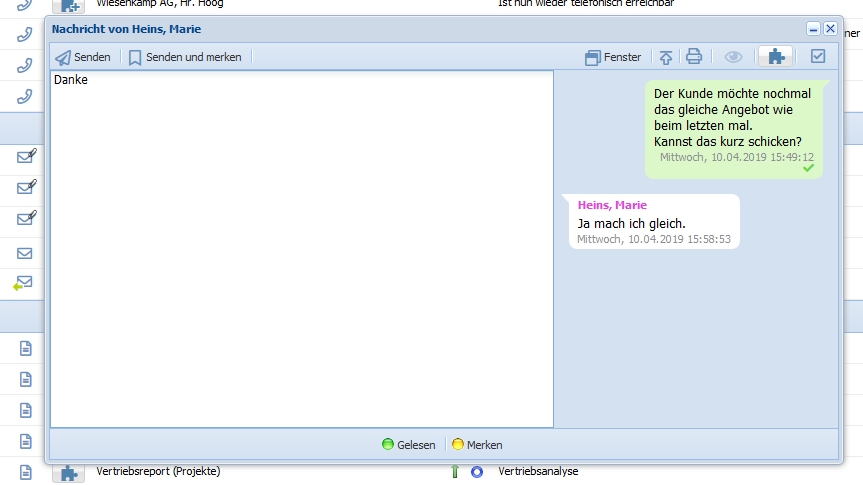This screenshot has height=485, width=863.
Task: Click the green sent message bubble
Action: pyautogui.click(x=733, y=129)
